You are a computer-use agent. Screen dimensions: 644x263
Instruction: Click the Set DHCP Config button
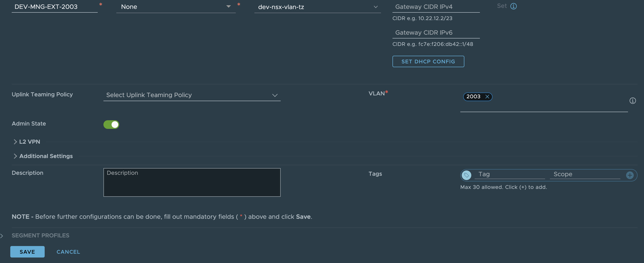428,61
